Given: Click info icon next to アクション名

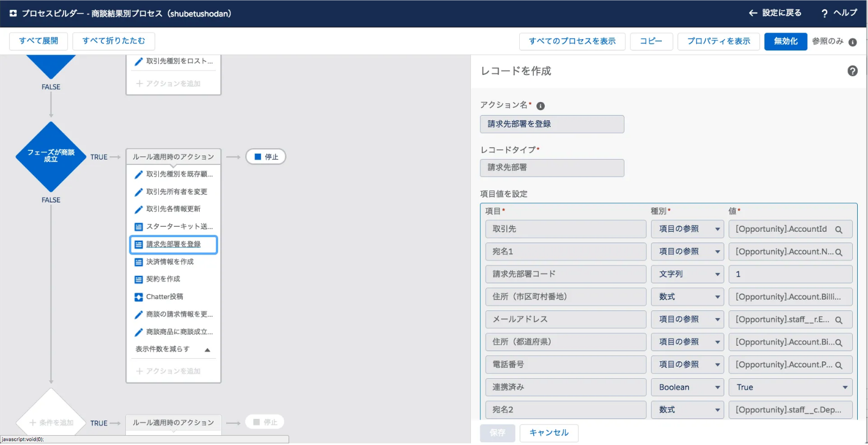Looking at the screenshot, I should [540, 106].
